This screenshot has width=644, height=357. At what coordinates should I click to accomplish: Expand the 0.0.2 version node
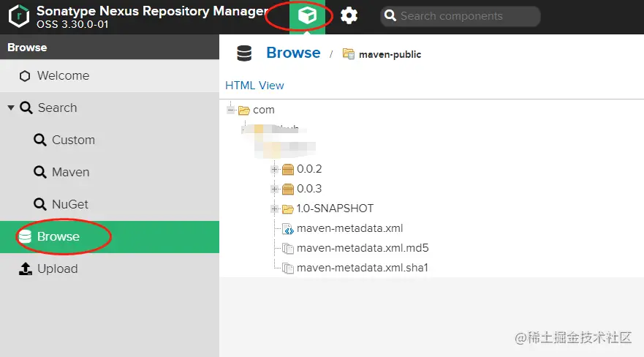(275, 169)
